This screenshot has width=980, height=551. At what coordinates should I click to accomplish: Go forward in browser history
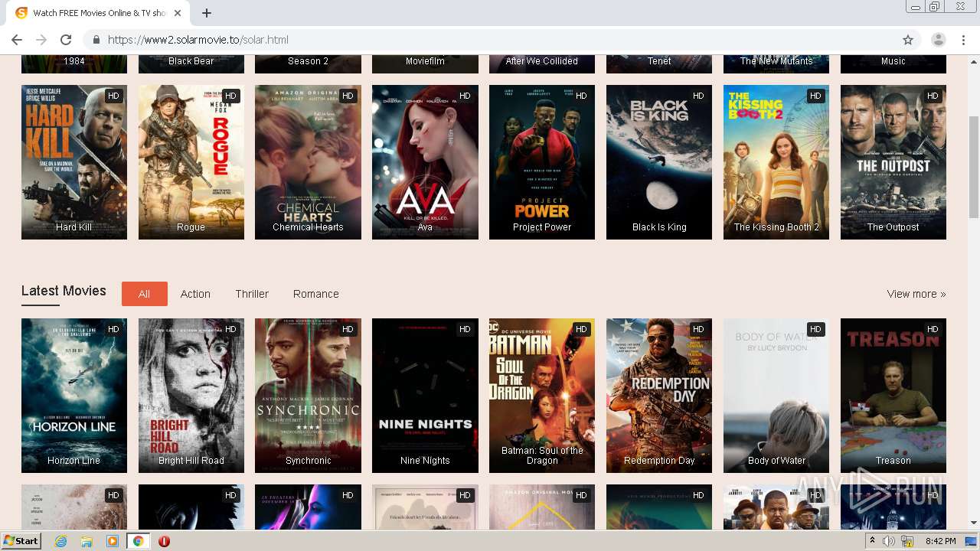click(x=41, y=40)
